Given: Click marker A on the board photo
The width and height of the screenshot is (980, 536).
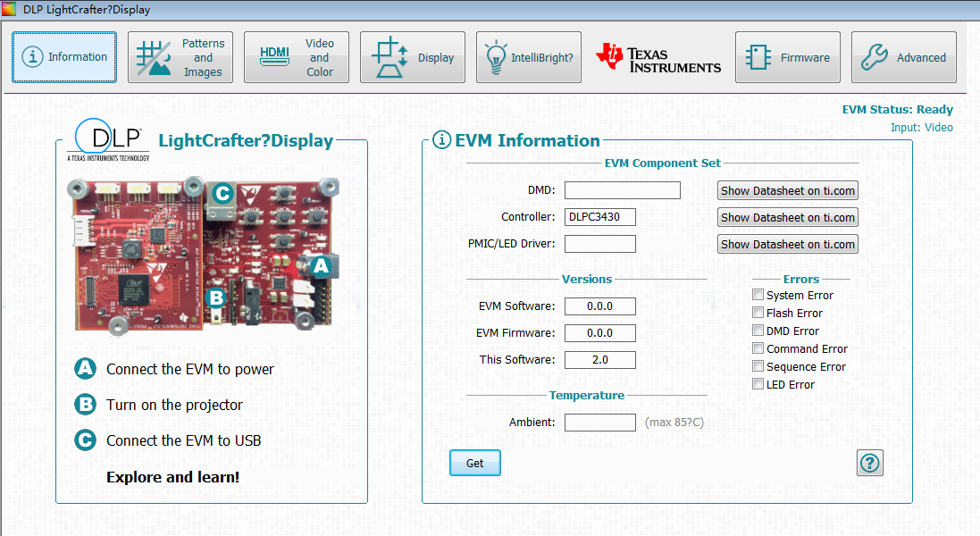Looking at the screenshot, I should click(321, 266).
